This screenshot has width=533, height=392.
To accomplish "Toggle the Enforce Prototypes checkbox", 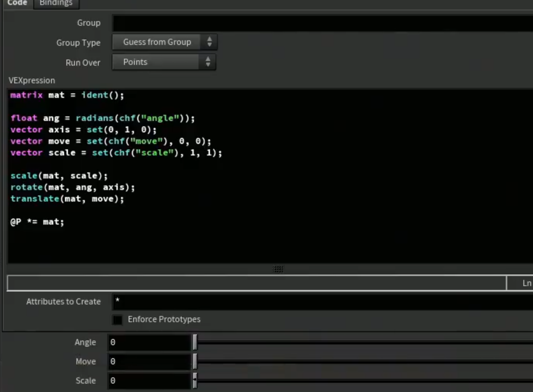I will pos(118,319).
